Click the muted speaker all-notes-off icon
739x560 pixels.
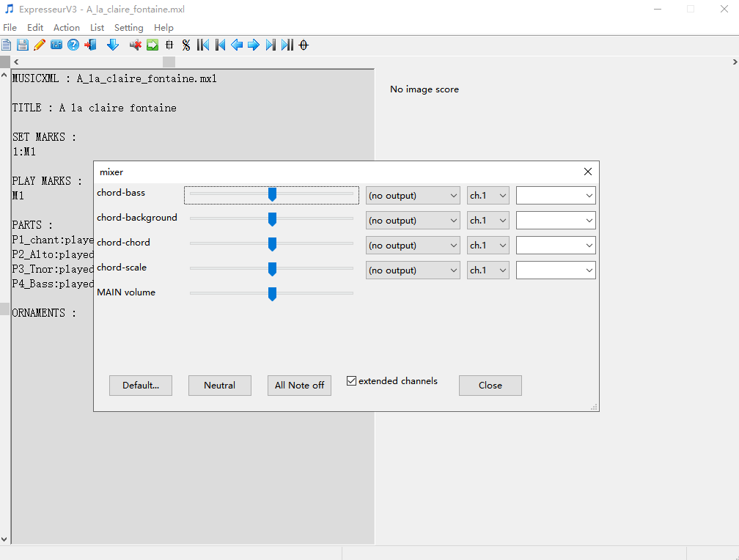click(136, 45)
